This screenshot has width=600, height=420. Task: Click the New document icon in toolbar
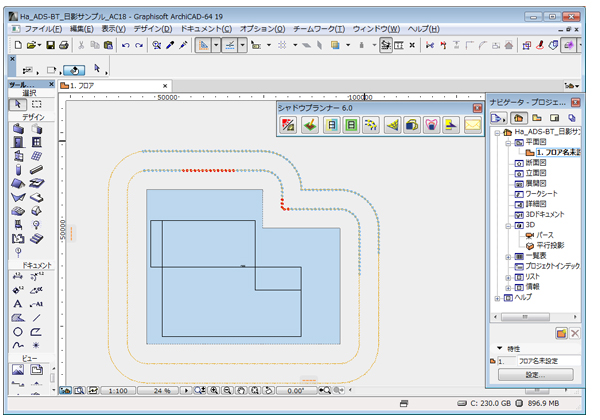18,45
